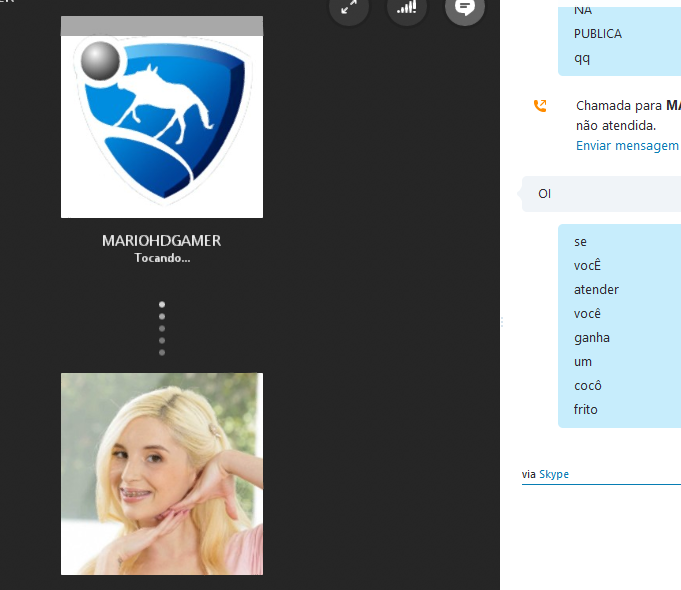The width and height of the screenshot is (681, 590).
Task: Click the blonde woman profile picture
Action: (162, 474)
